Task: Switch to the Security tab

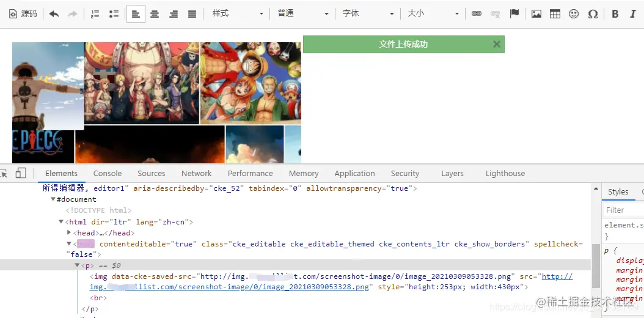Action: [405, 174]
